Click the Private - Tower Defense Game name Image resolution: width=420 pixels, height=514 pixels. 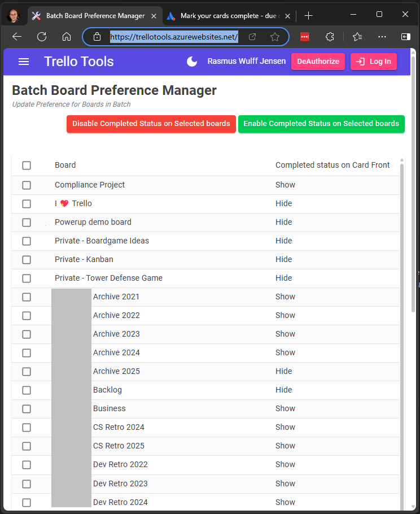pyautogui.click(x=108, y=278)
